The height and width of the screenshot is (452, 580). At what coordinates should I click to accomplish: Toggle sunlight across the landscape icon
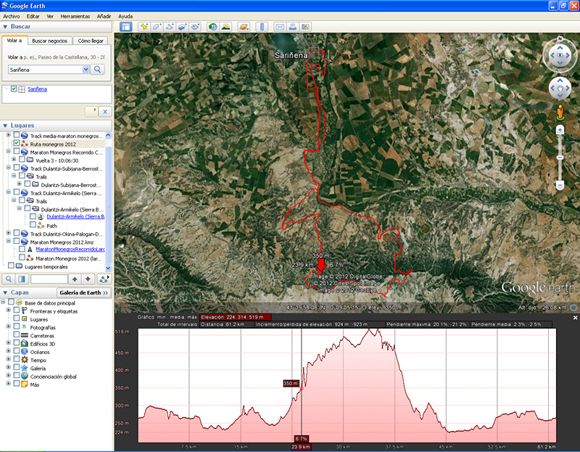pyautogui.click(x=225, y=27)
